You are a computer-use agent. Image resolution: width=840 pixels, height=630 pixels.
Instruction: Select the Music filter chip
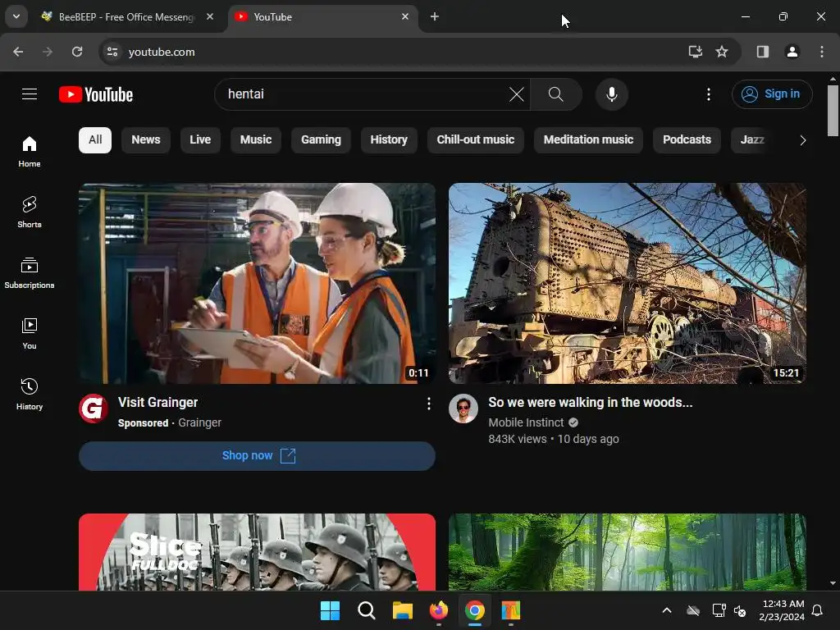(256, 140)
